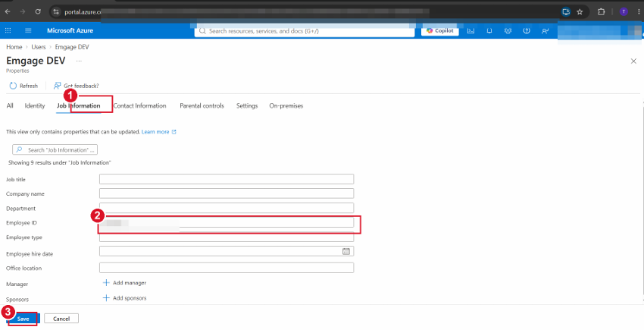Launch Copilot from the top bar
The height and width of the screenshot is (330, 644).
tap(440, 30)
